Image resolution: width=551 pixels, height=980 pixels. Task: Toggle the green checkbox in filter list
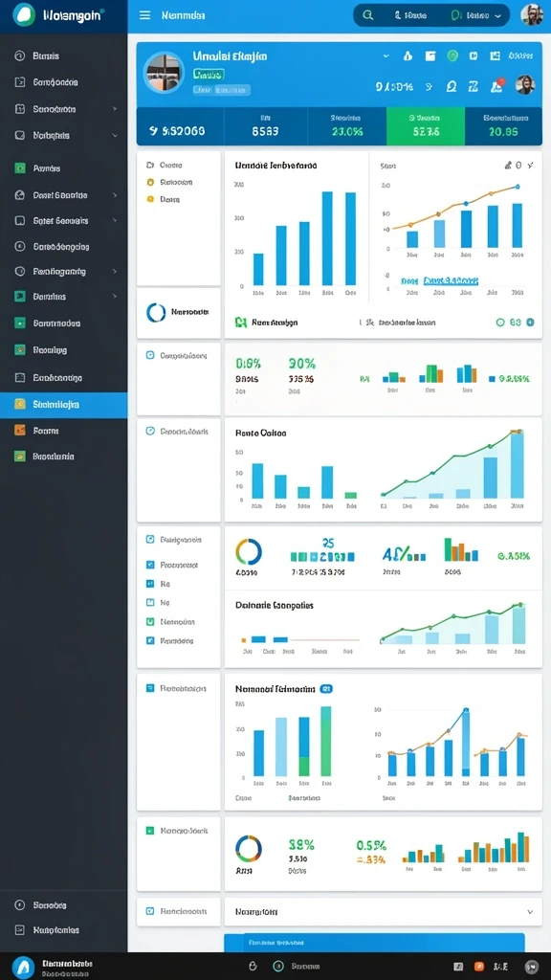tap(150, 622)
